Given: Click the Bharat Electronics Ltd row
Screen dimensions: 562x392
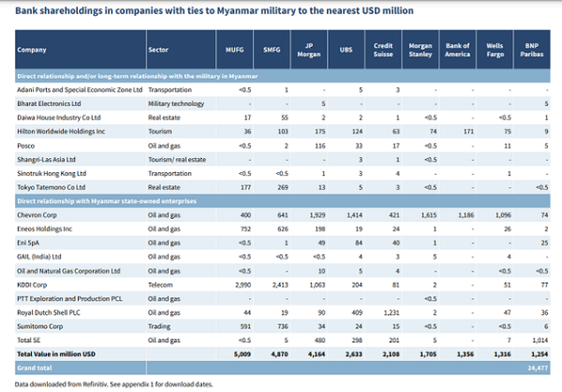Looking at the screenshot, I should pos(283,104).
